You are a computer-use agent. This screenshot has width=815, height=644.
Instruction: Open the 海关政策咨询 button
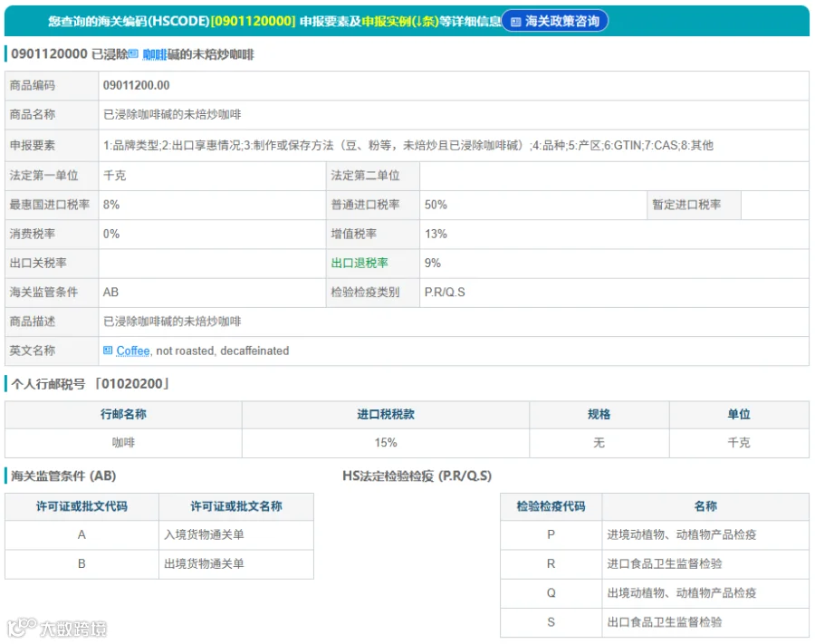pos(554,22)
